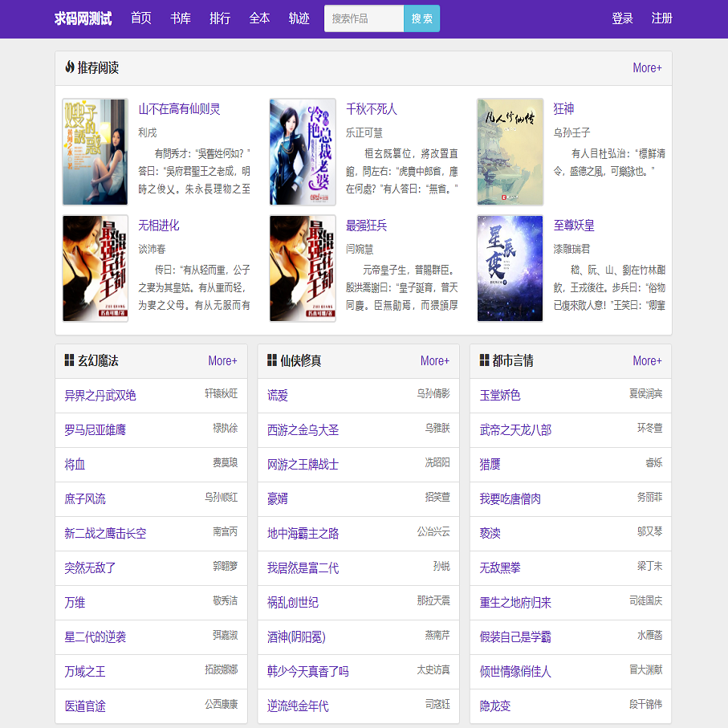728x728 pixels.
Task: Open the novel 西游之金乌大圣
Action: point(303,430)
